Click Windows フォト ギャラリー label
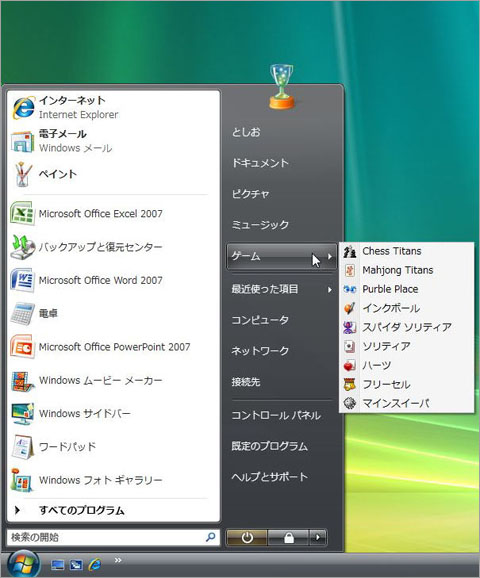The height and width of the screenshot is (578, 480). 101,480
